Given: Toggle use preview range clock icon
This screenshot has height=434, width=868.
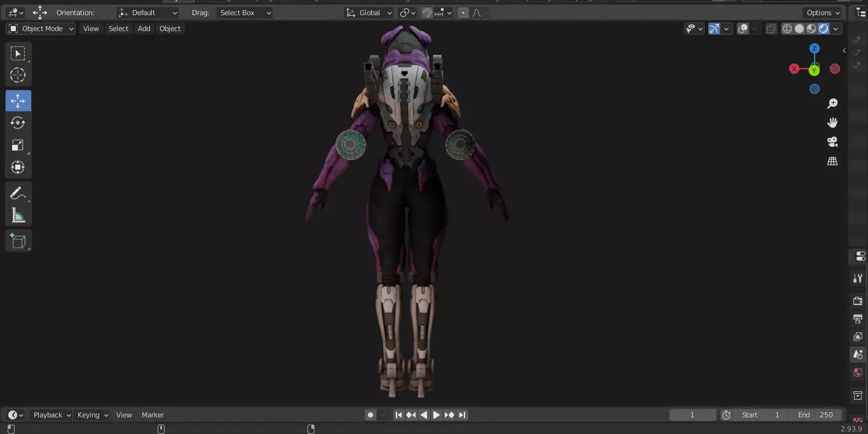Looking at the screenshot, I should [726, 415].
